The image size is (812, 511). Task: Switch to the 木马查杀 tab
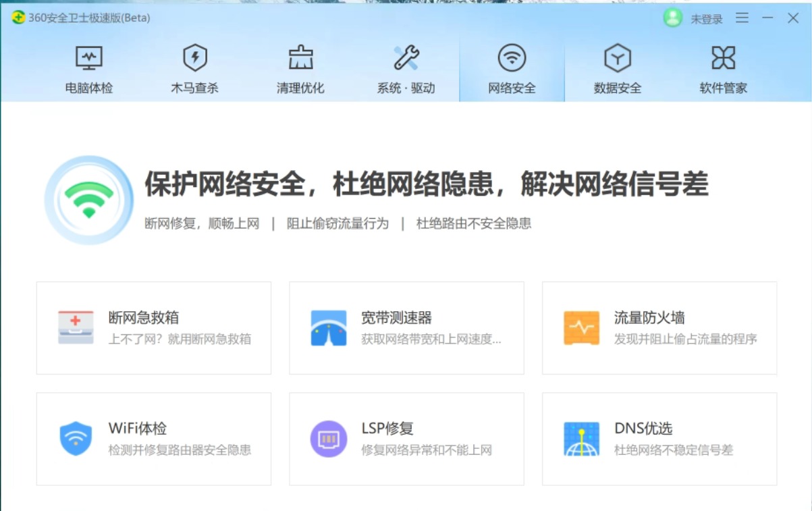click(194, 69)
